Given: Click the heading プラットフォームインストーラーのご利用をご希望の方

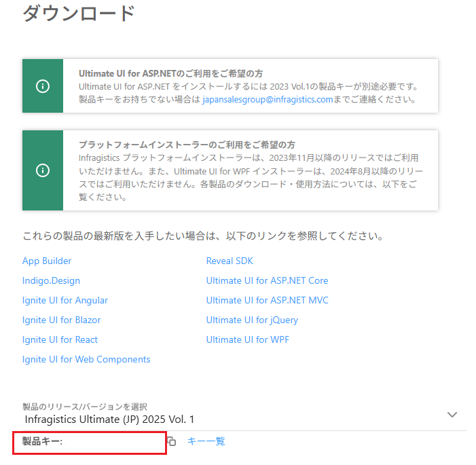Looking at the screenshot, I should click(x=187, y=145).
